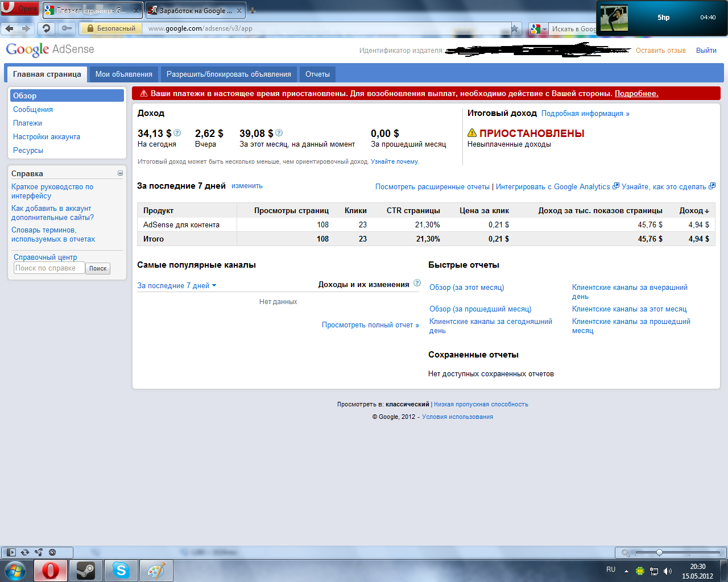Open the Отчеты tab
Screen dimensions: 728x582
coord(317,74)
